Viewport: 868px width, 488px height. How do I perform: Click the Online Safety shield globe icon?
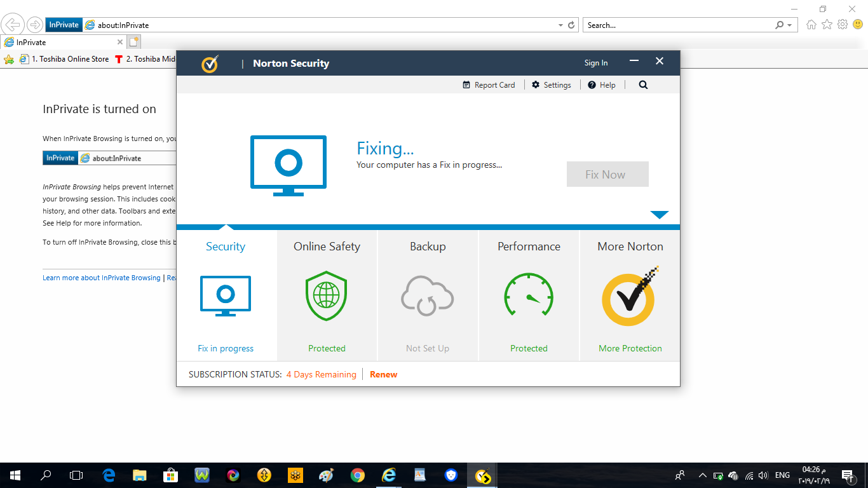pyautogui.click(x=327, y=296)
